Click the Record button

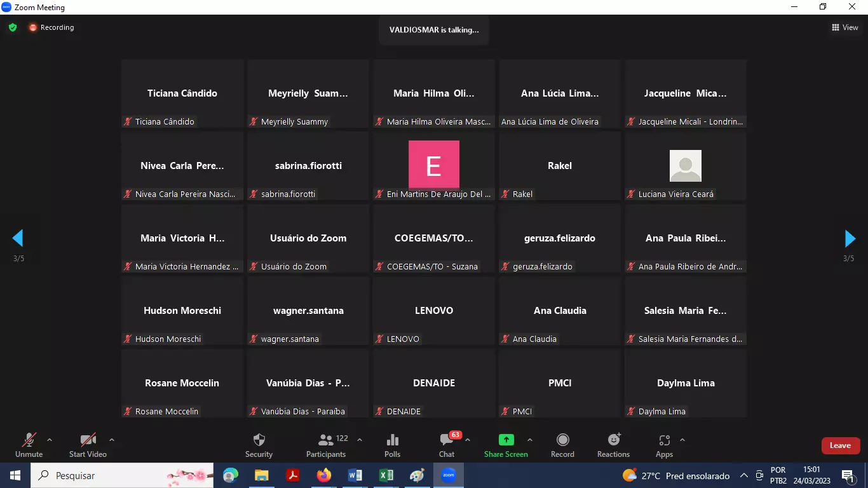pos(562,445)
